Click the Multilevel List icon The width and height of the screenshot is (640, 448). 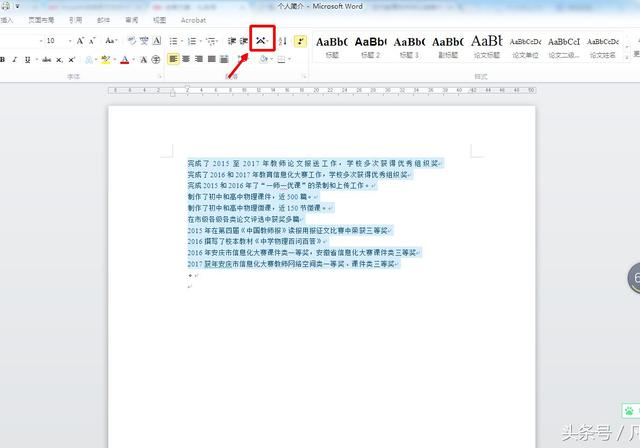click(210, 41)
